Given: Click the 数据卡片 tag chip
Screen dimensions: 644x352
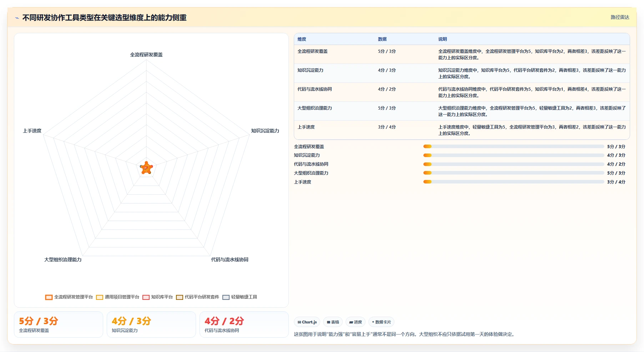Looking at the screenshot, I should point(381,322).
